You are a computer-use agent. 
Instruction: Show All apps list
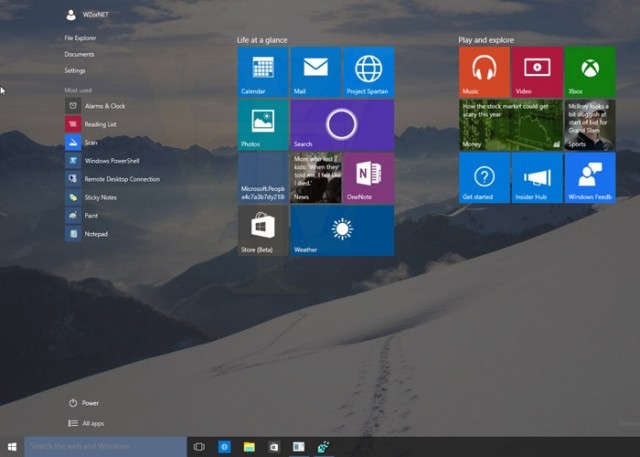(x=86, y=423)
